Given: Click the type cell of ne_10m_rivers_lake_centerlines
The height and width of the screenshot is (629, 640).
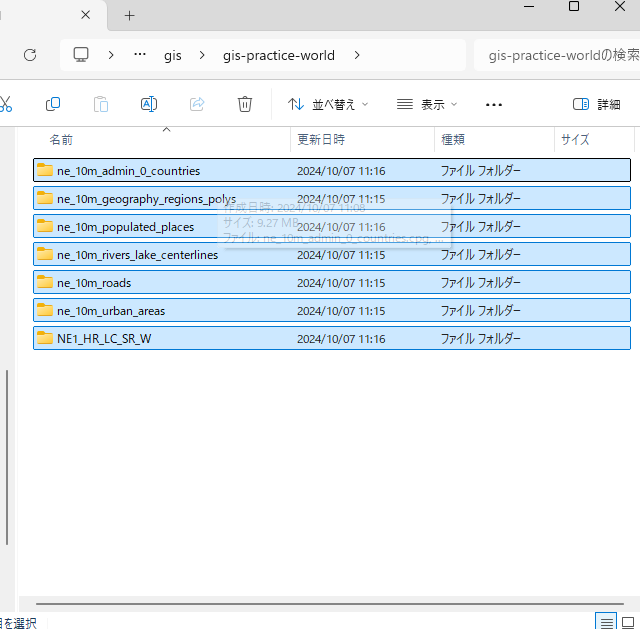Looking at the screenshot, I should [480, 255].
